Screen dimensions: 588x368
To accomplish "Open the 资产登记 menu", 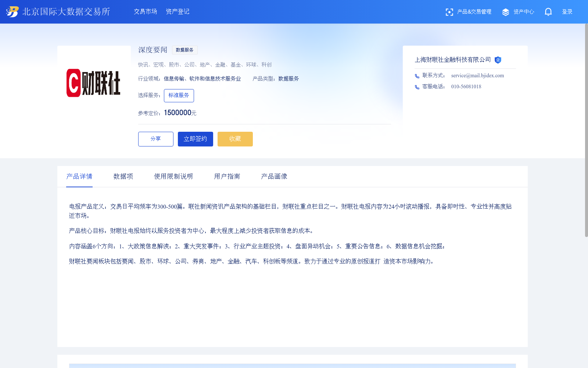I will (x=178, y=12).
